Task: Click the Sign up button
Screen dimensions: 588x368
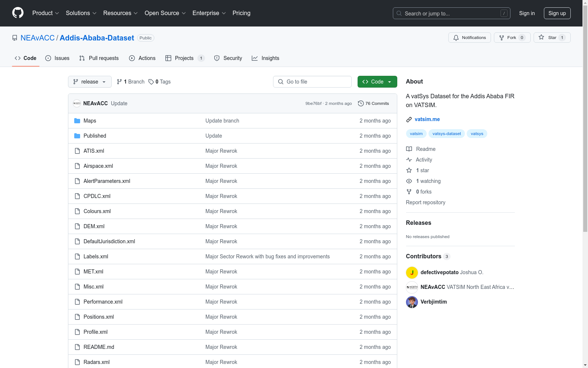Action: (x=557, y=13)
